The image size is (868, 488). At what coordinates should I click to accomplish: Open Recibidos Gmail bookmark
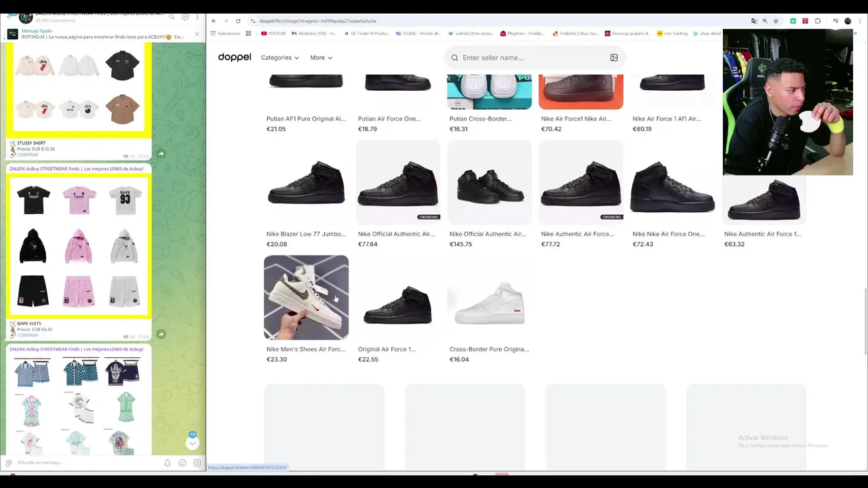click(x=314, y=33)
